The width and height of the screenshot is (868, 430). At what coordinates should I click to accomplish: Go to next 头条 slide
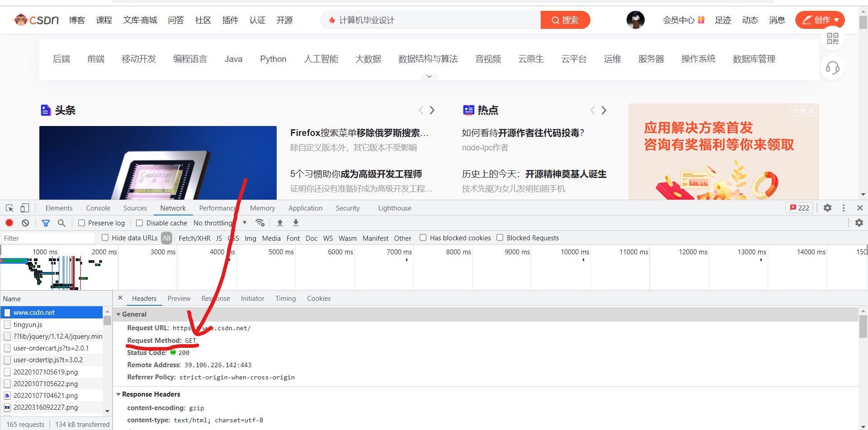(432, 110)
